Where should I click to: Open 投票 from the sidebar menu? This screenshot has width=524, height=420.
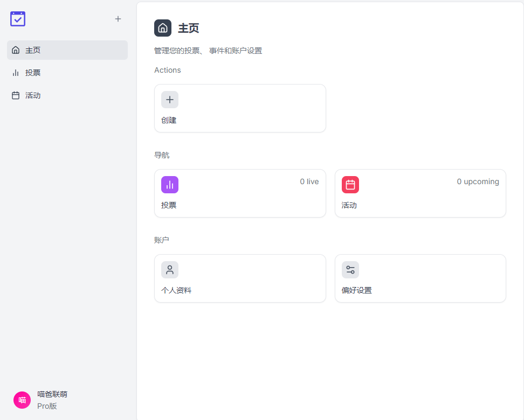click(x=67, y=73)
